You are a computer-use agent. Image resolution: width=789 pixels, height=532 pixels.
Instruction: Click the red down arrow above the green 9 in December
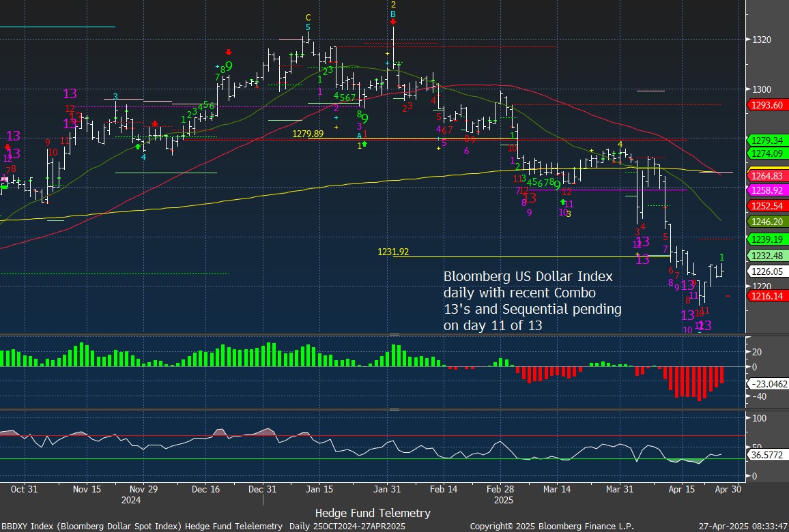[x=229, y=52]
